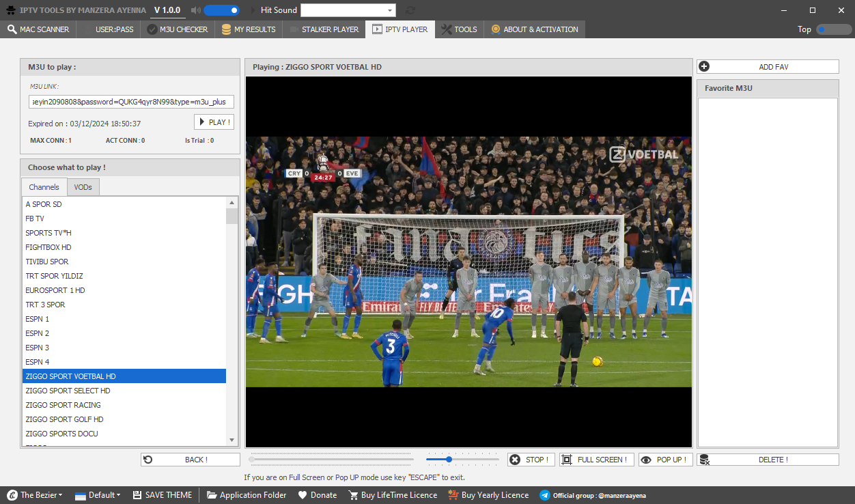Select channel TIVIBU SPOR

click(x=124, y=262)
